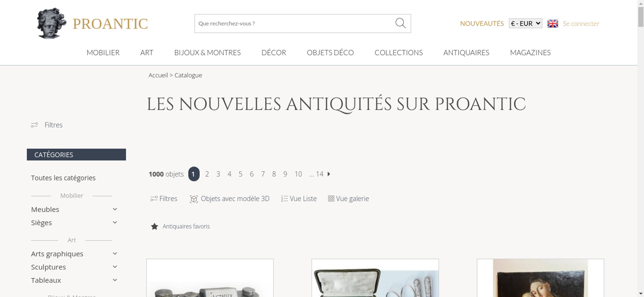
Task: Open Filtres in the left sidebar
Action: click(47, 125)
